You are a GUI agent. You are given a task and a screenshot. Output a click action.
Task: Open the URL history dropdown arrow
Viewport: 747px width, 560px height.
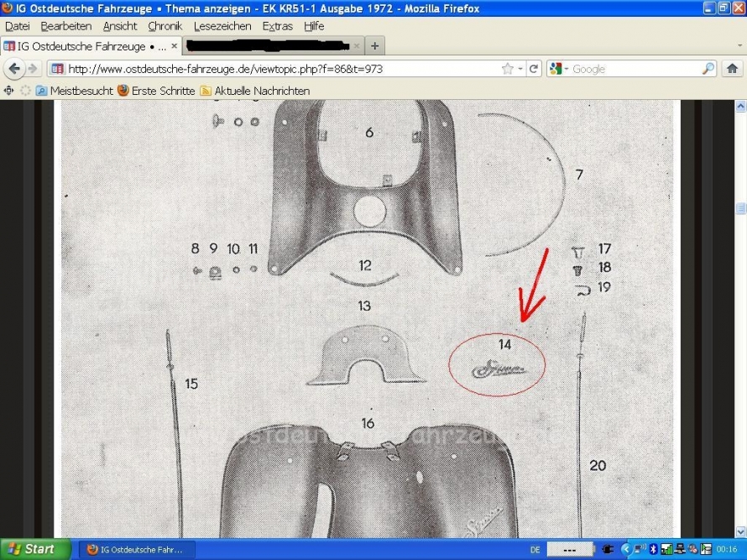pyautogui.click(x=520, y=69)
